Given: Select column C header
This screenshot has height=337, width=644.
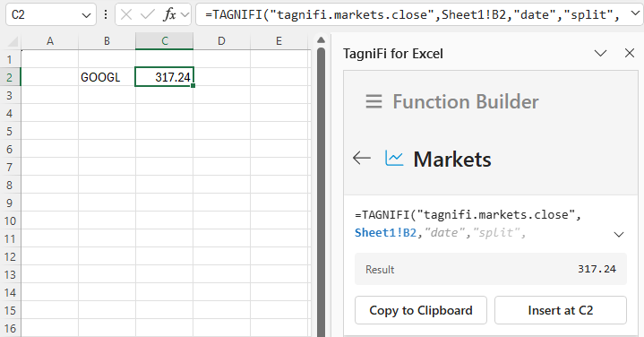Looking at the screenshot, I should pos(164,41).
